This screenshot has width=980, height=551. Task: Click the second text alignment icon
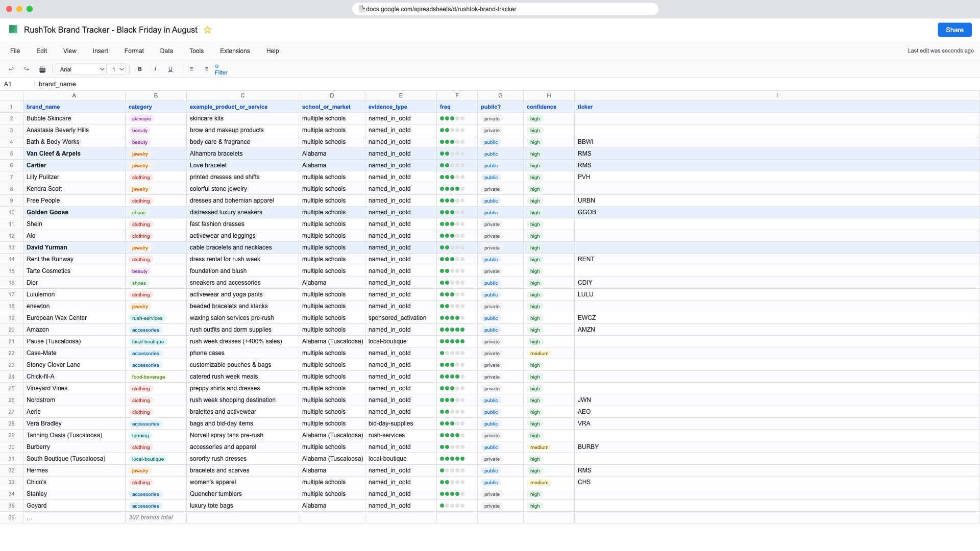pyautogui.click(x=207, y=69)
